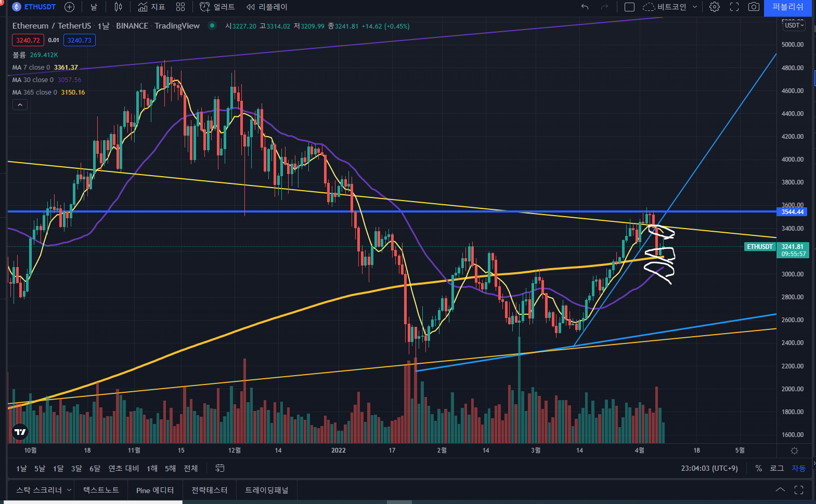
Task: Click the 3240.72 sell price box
Action: [x=28, y=40]
